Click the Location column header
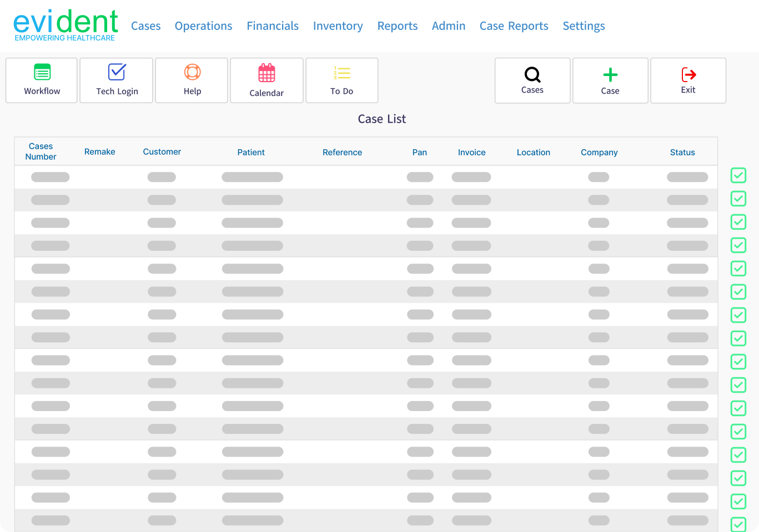This screenshot has width=759, height=532. pos(534,152)
